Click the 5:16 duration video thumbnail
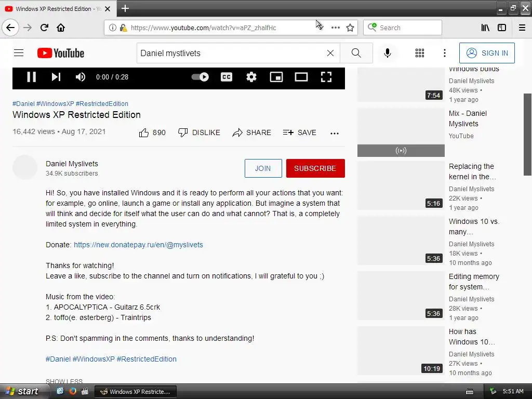532x399 pixels. [401, 185]
